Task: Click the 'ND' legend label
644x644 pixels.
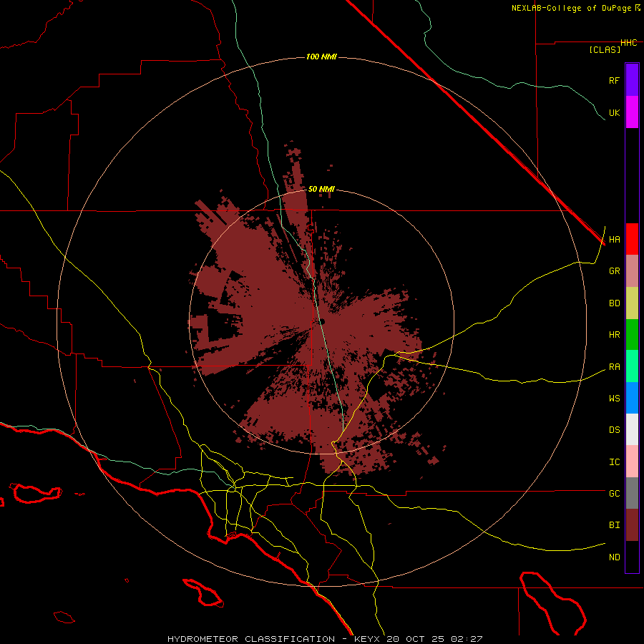Action: tap(614, 557)
